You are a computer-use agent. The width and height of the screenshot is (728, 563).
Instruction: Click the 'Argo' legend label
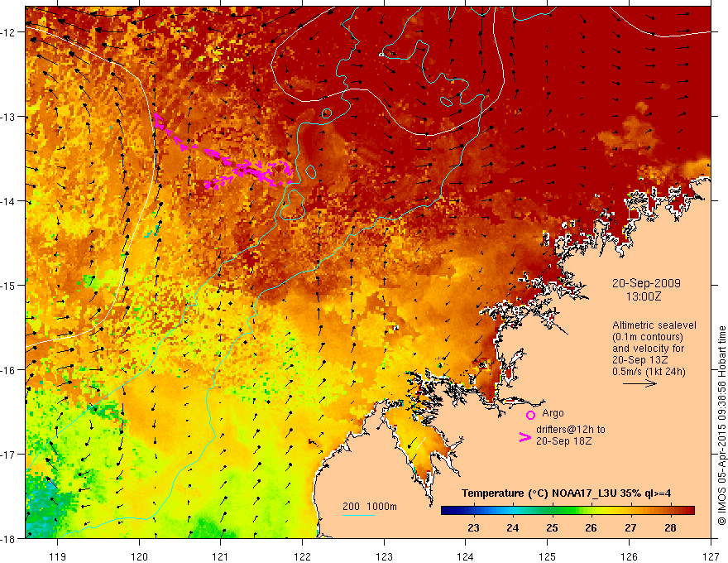pos(553,413)
